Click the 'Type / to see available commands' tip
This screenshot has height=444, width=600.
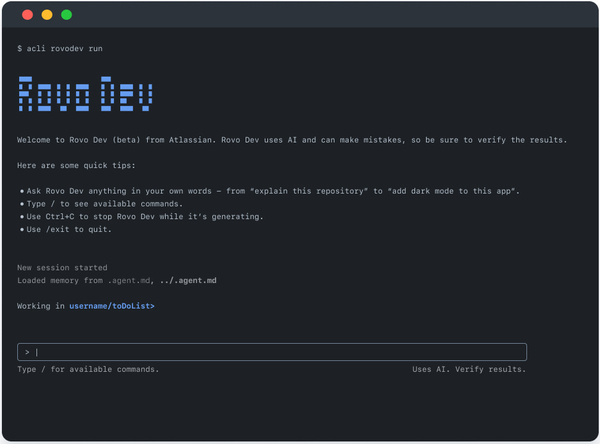click(x=102, y=204)
